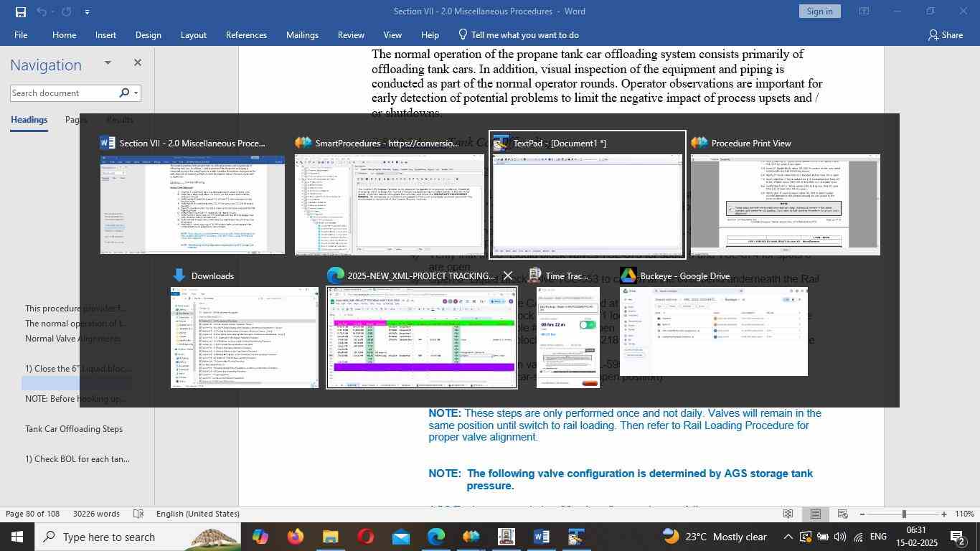980x551 pixels.
Task: Switch to TextPad Document1 window thumbnail
Action: 588,204
